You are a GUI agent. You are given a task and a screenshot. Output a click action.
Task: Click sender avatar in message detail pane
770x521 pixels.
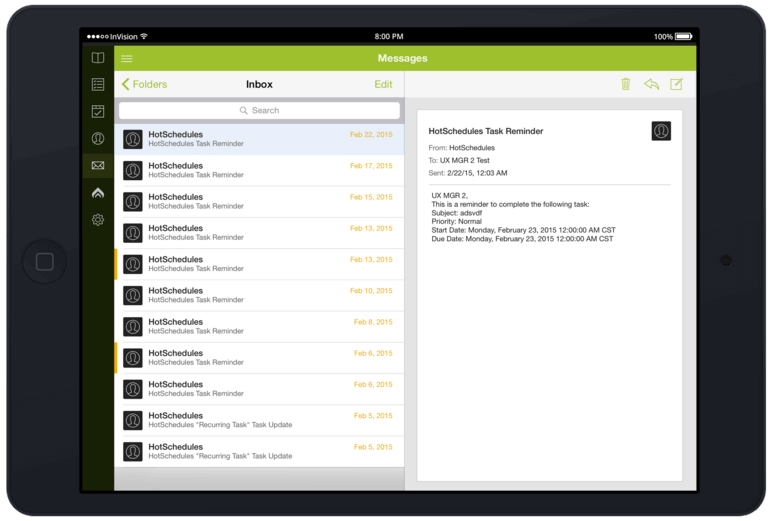tap(661, 131)
